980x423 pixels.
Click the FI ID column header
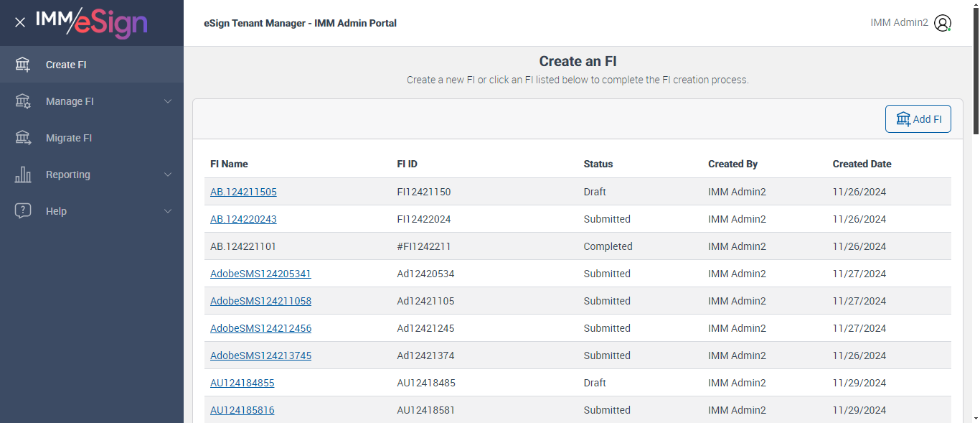(x=407, y=164)
